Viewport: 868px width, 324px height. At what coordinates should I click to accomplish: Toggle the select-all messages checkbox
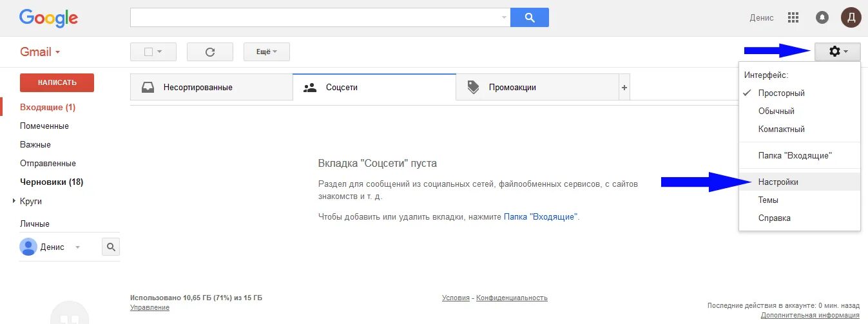click(148, 52)
